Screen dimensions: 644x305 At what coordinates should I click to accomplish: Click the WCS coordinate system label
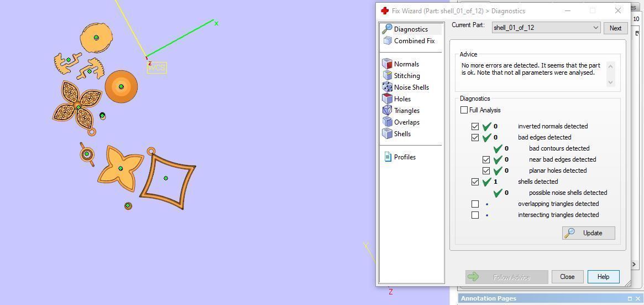[156, 68]
